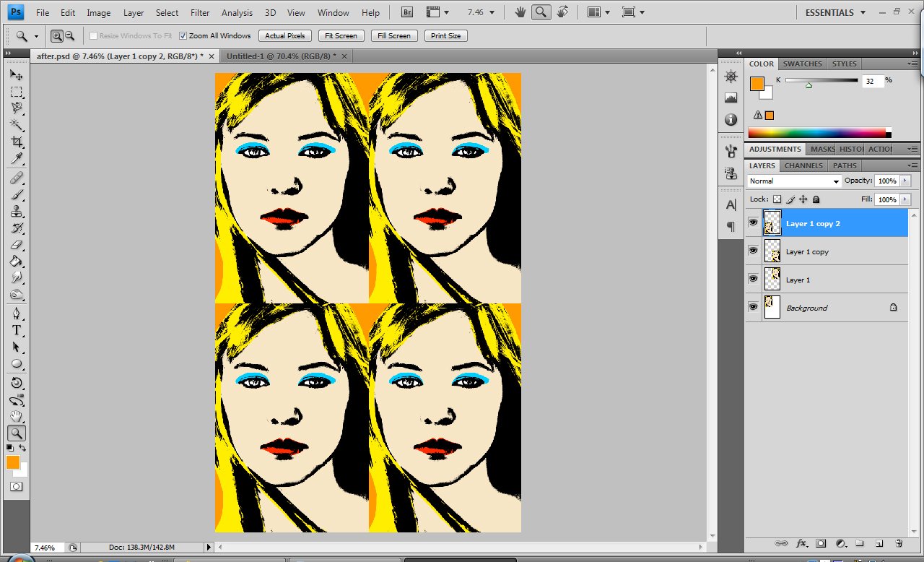924x562 pixels.
Task: Create a new adjustment layer
Action: (x=840, y=542)
